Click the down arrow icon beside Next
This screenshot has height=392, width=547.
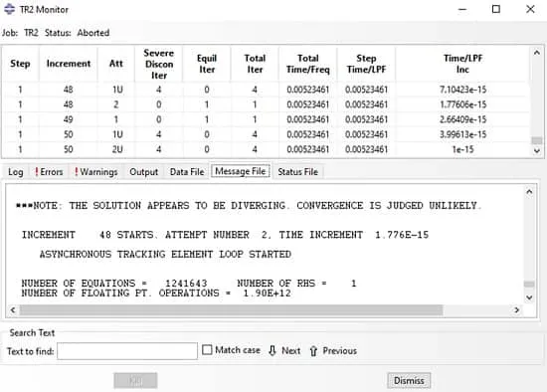click(x=273, y=350)
